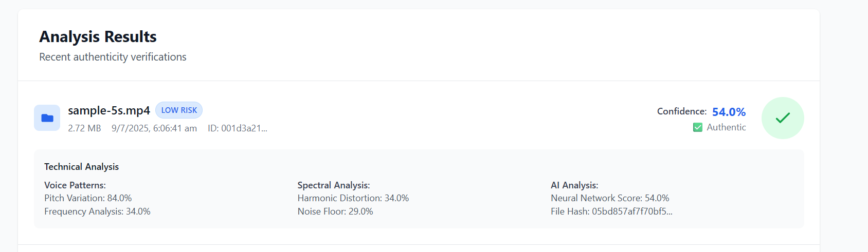This screenshot has height=252, width=868.
Task: Click the LOW RISK badge
Action: [x=179, y=110]
